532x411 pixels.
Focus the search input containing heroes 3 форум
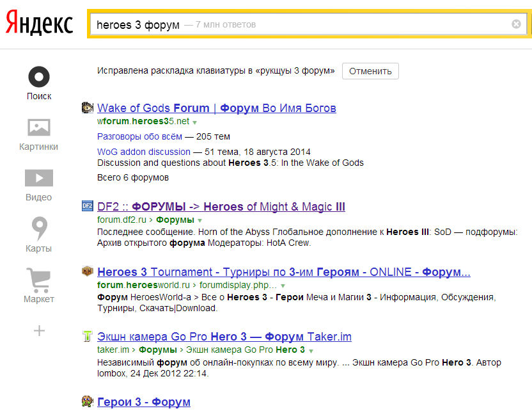307,24
